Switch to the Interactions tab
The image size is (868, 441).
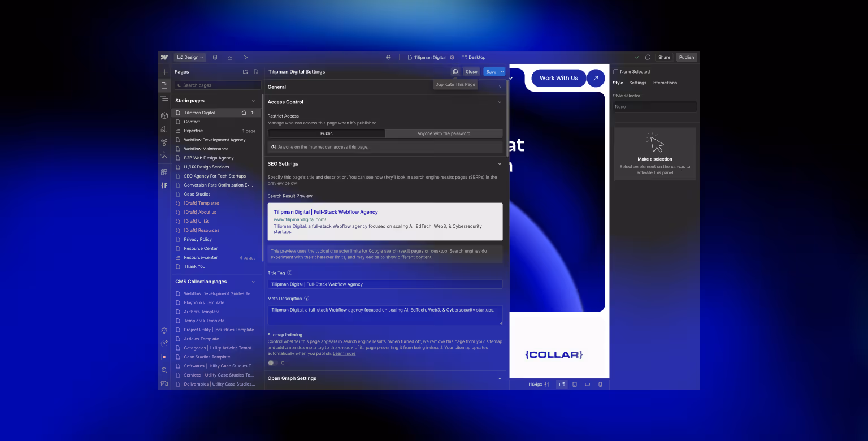[665, 83]
